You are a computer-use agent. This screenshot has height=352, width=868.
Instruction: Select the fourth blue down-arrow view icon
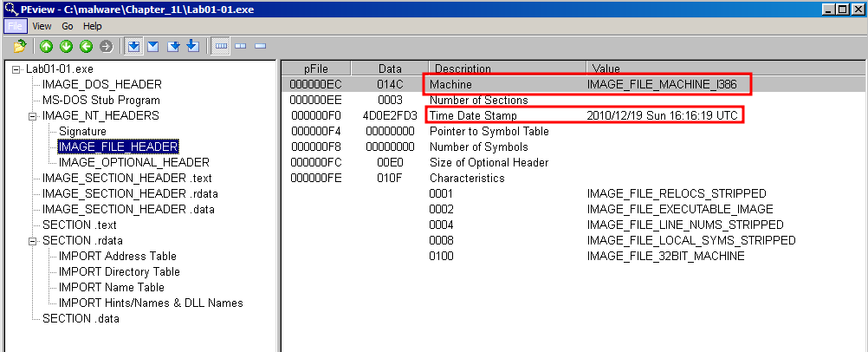click(x=192, y=47)
